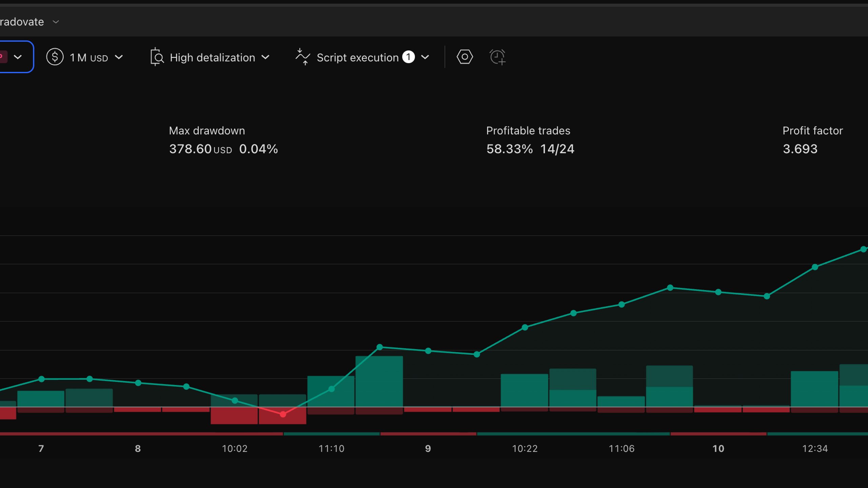
Task: Click the Script execution arrows icon
Action: click(302, 57)
